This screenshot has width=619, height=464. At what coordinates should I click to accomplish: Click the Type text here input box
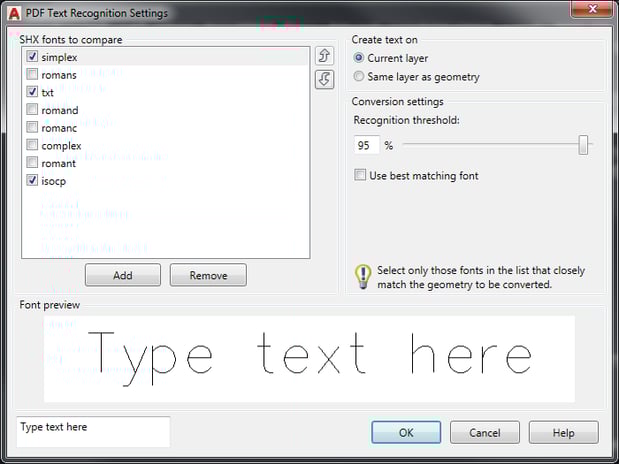(93, 432)
